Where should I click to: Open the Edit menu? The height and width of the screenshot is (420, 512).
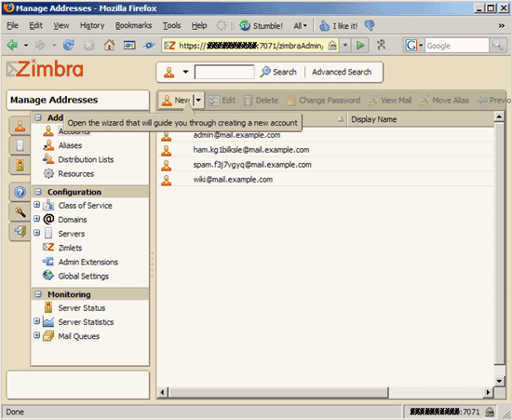pyautogui.click(x=36, y=25)
